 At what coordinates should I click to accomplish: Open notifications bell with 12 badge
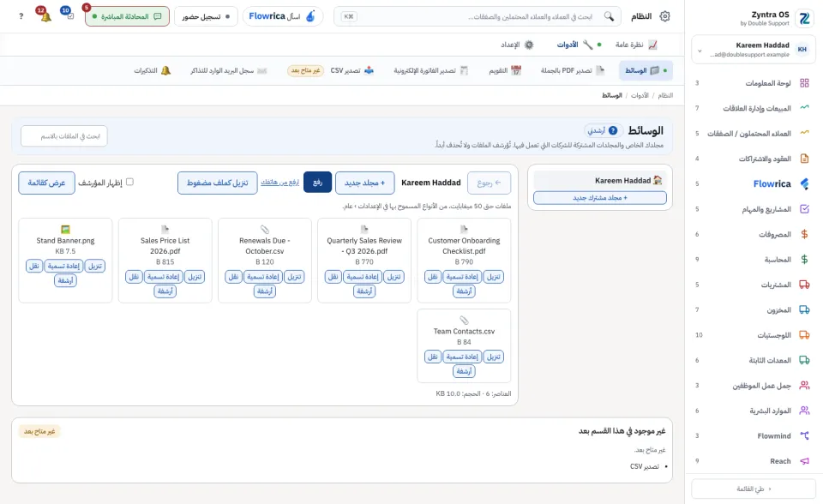(x=45, y=16)
